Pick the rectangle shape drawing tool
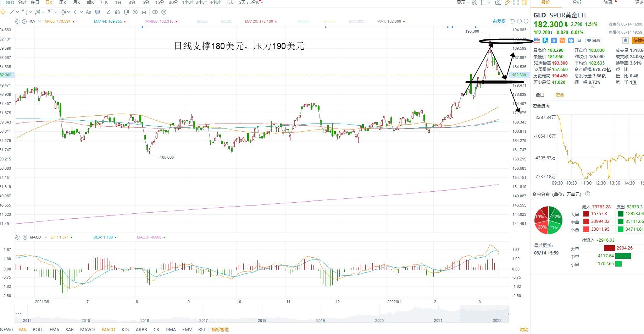Image resolution: width=644 pixels, height=334 pixels. [24, 12]
